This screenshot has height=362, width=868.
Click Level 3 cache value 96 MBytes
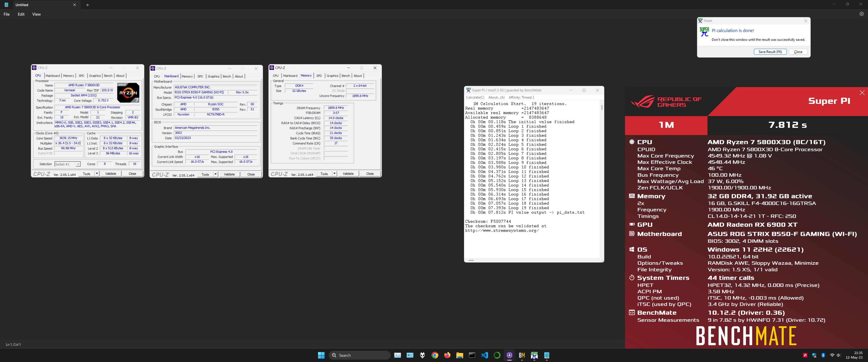tap(113, 153)
